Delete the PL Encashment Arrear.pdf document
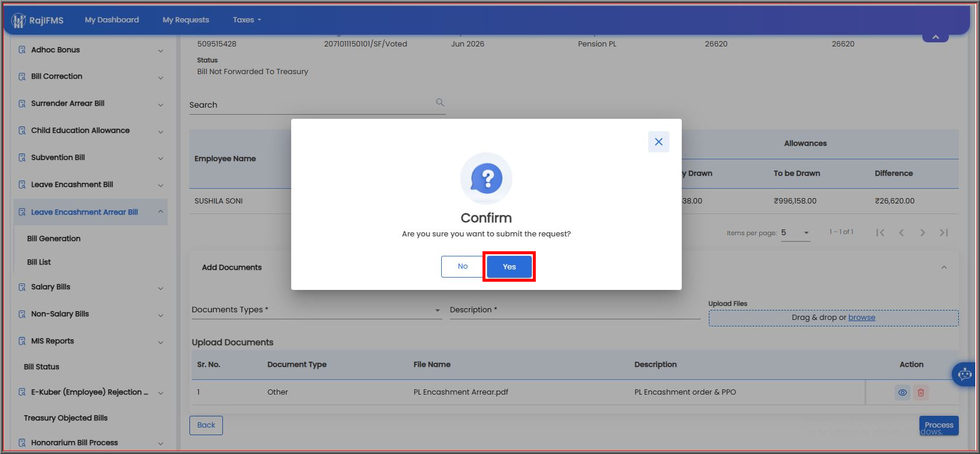The height and width of the screenshot is (454, 980). tap(921, 392)
